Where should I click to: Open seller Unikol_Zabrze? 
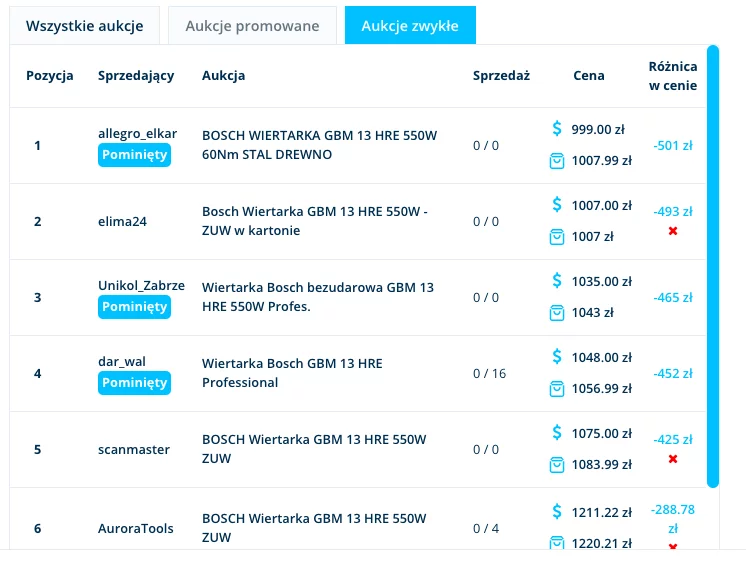coord(141,285)
